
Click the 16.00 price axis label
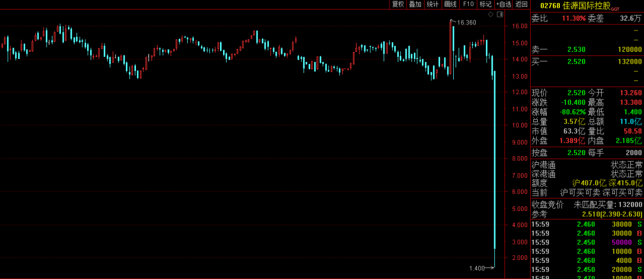521,26
